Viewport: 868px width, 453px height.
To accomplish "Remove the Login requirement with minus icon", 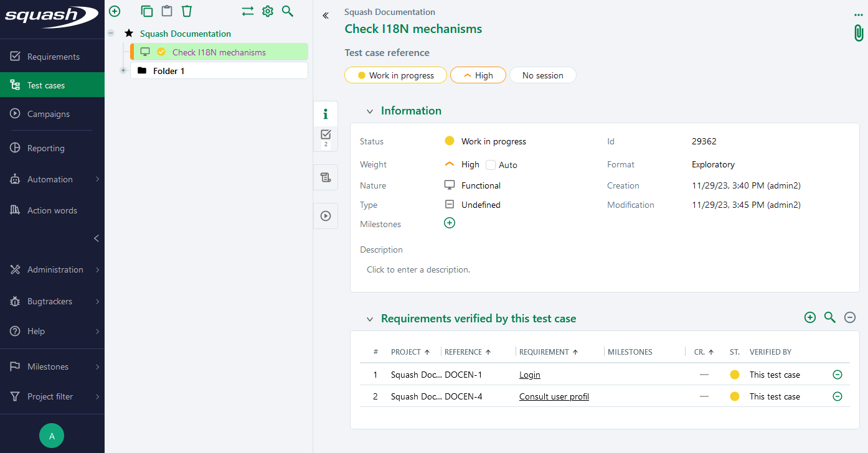I will [x=837, y=375].
